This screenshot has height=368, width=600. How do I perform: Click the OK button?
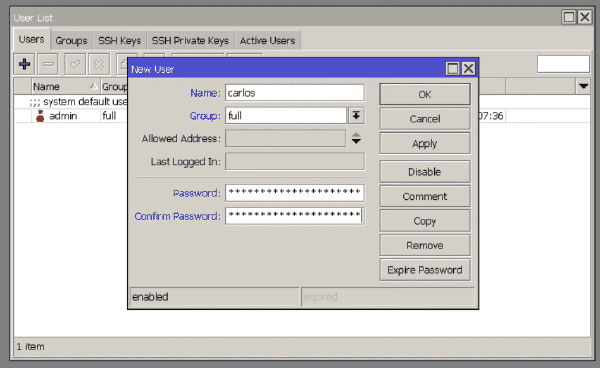tap(425, 94)
